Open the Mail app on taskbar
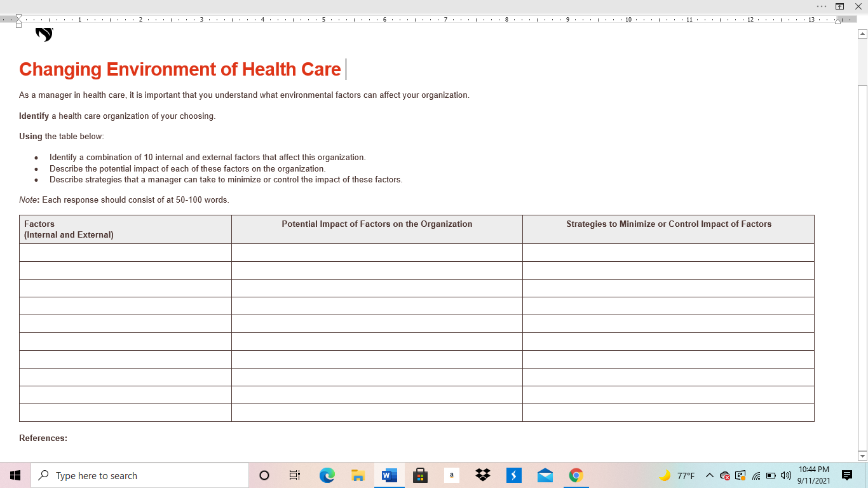 (x=545, y=475)
